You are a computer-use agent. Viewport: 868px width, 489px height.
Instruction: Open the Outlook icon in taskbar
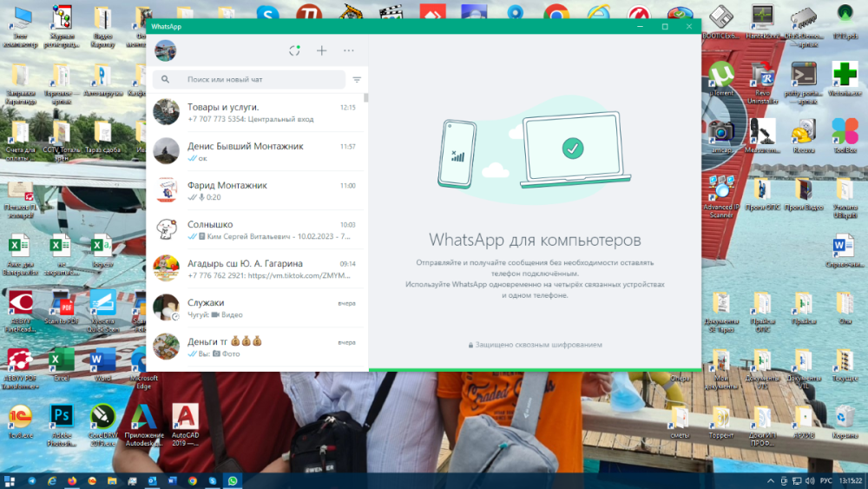(x=152, y=480)
